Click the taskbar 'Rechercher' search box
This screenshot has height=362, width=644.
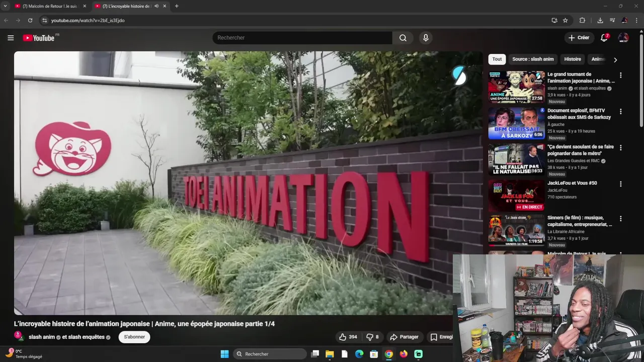(270, 354)
